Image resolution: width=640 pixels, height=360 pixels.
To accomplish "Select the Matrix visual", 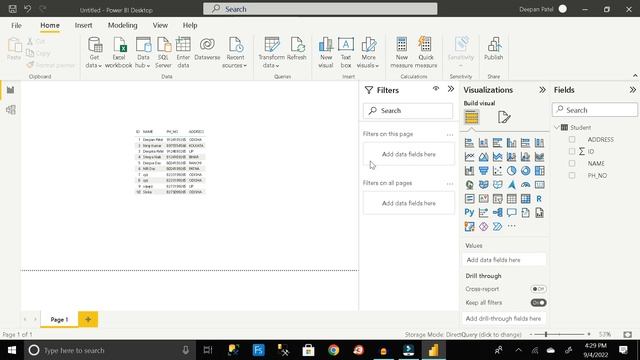I will (525, 199).
